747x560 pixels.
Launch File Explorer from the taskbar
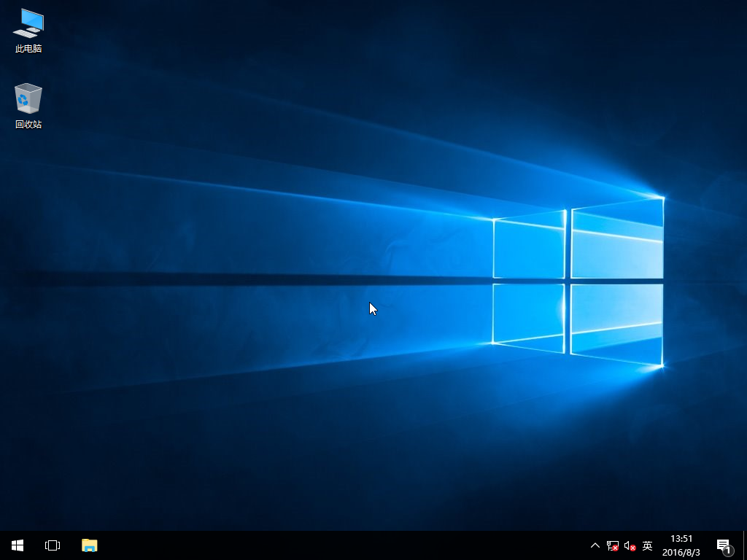point(89,545)
